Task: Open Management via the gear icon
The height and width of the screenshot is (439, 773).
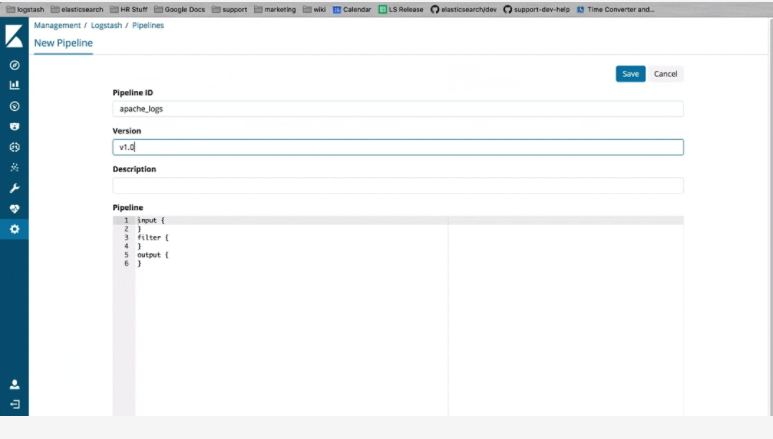Action: point(14,229)
